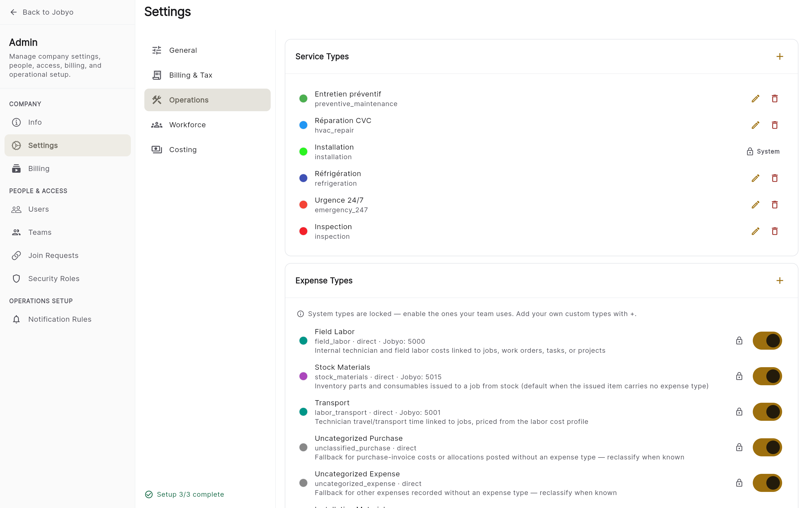Delete the Inspection service type

click(x=775, y=231)
